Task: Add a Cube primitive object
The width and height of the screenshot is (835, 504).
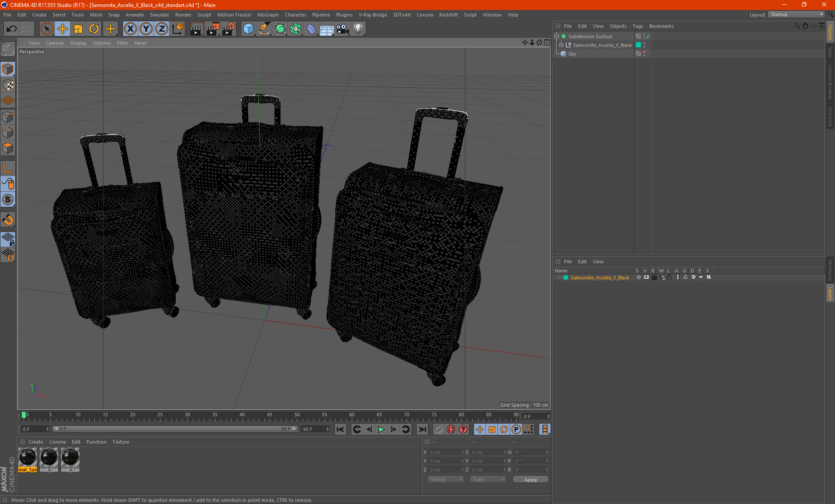Action: click(x=248, y=29)
